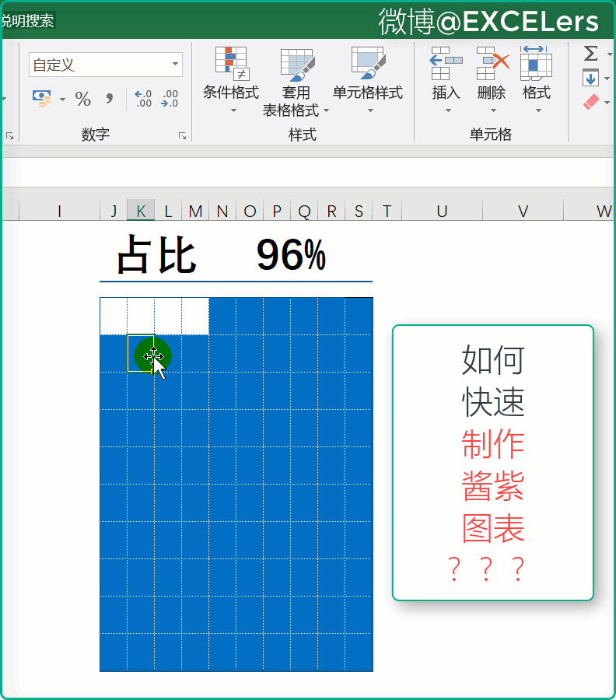This screenshot has width=616, height=700.
Task: Click the Clear eraser icon
Action: click(591, 102)
